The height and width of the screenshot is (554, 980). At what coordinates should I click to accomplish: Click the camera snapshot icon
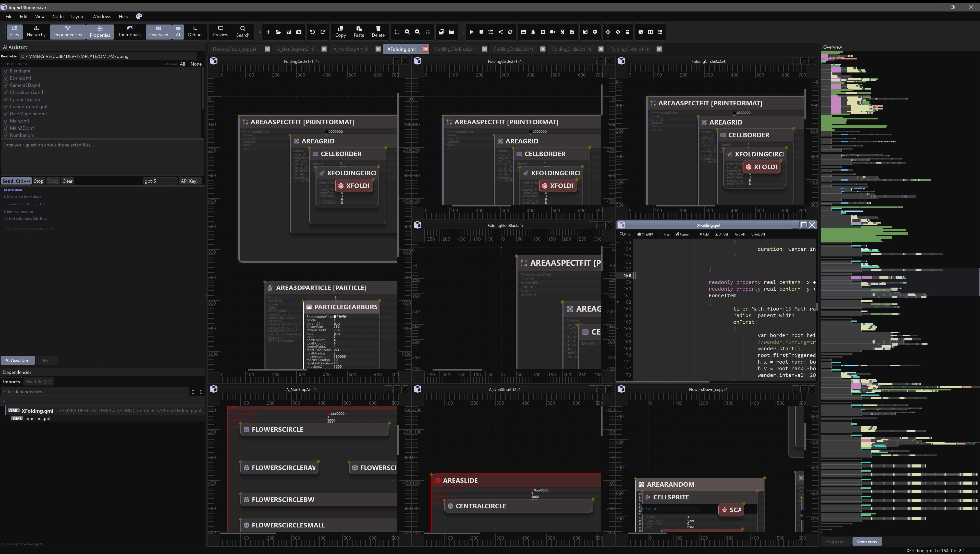coord(299,32)
